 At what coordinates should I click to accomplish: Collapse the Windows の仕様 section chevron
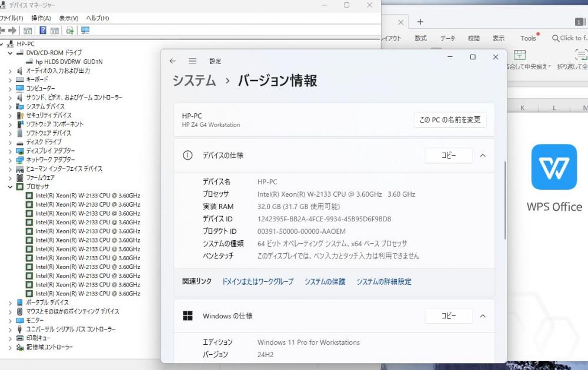click(483, 316)
